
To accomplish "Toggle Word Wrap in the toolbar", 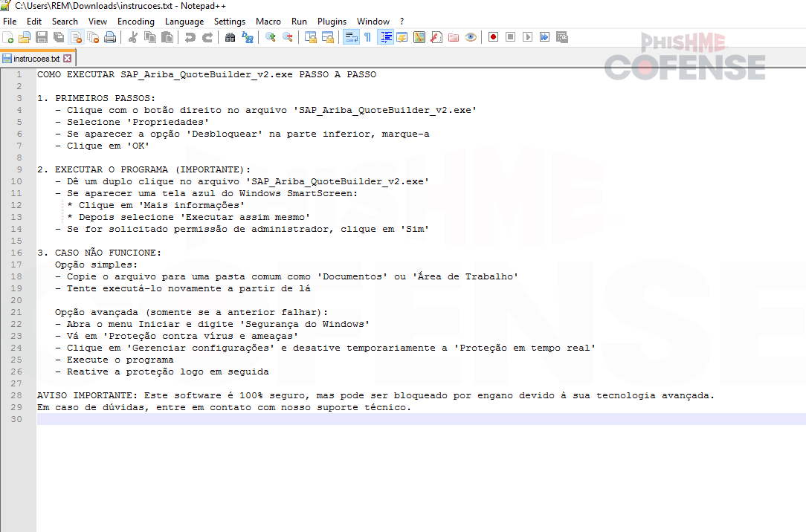I will point(350,37).
